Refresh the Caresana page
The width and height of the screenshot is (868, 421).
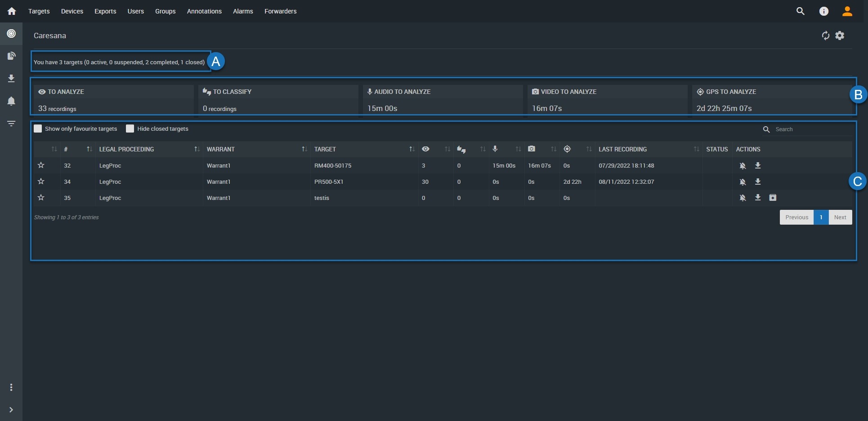[x=825, y=35]
